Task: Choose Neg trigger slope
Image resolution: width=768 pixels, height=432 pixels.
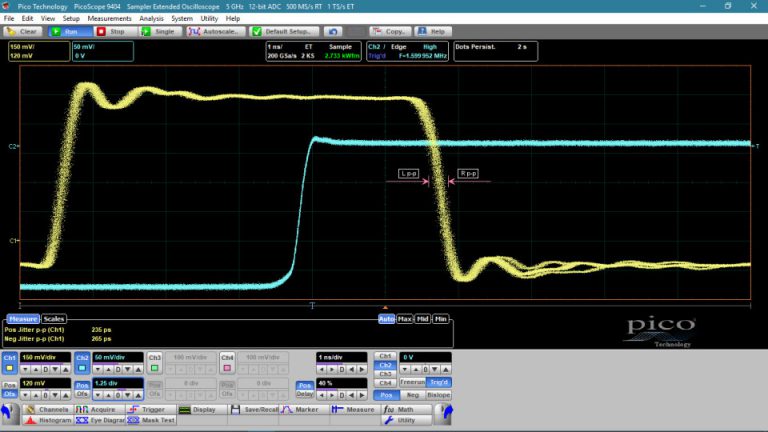Action: coord(412,395)
